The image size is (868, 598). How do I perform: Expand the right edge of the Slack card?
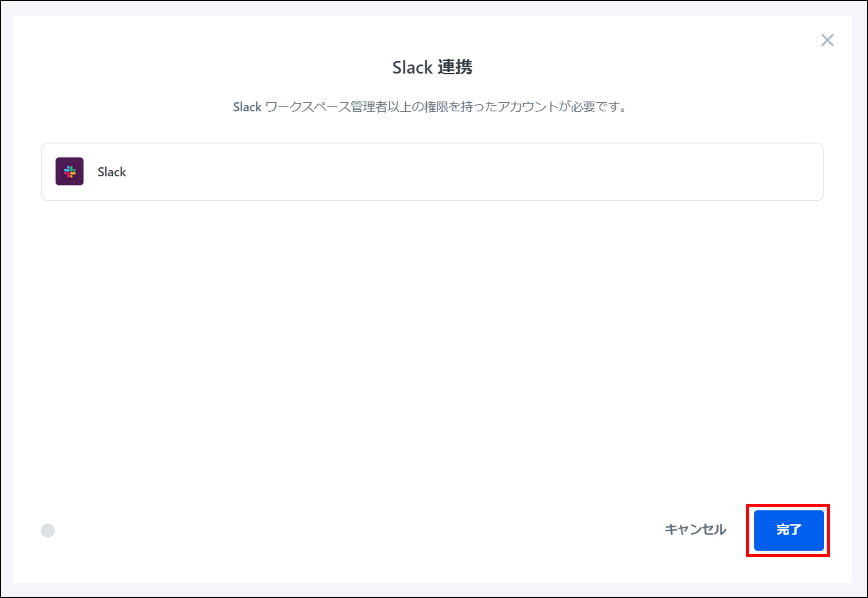(x=806, y=172)
